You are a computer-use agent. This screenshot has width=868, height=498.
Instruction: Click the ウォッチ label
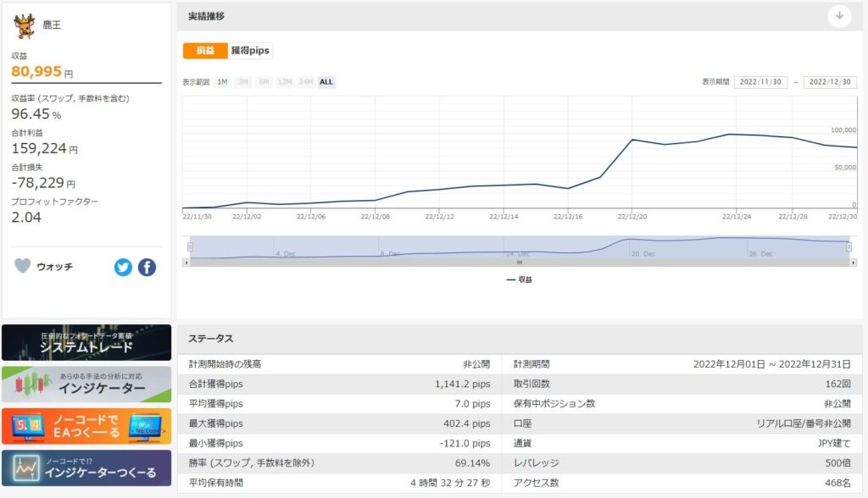54,267
